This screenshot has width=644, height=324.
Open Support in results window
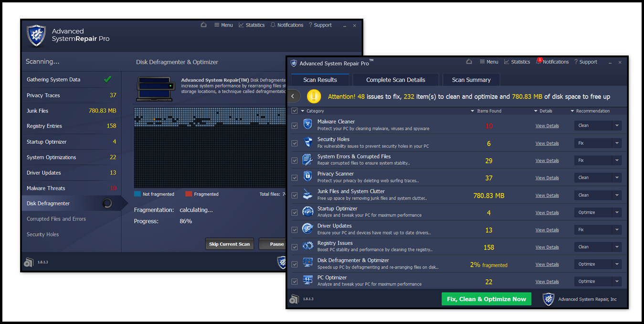[x=586, y=62]
